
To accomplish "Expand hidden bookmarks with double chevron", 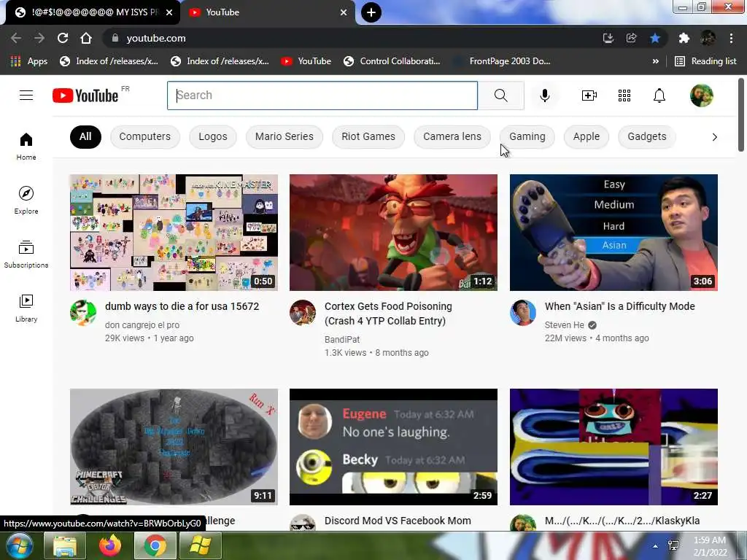I will (x=656, y=61).
